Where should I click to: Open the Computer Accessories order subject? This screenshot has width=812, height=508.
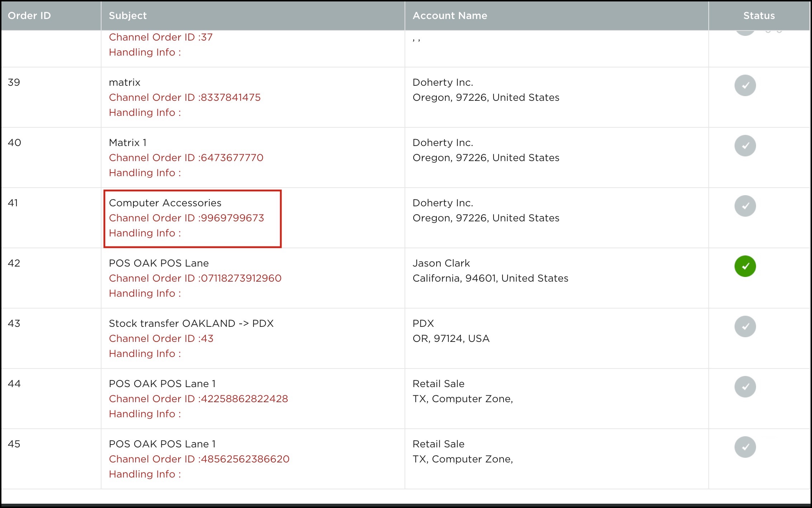[x=165, y=203]
